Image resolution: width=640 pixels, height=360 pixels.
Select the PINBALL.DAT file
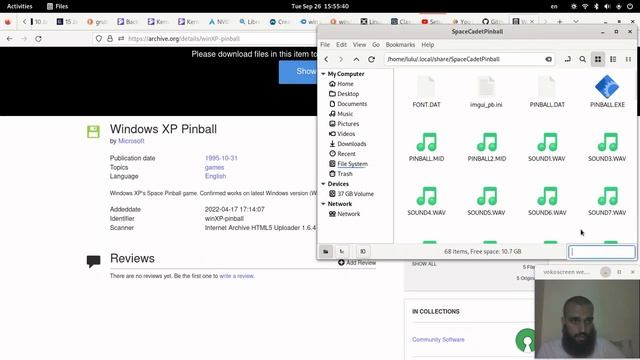(x=547, y=91)
